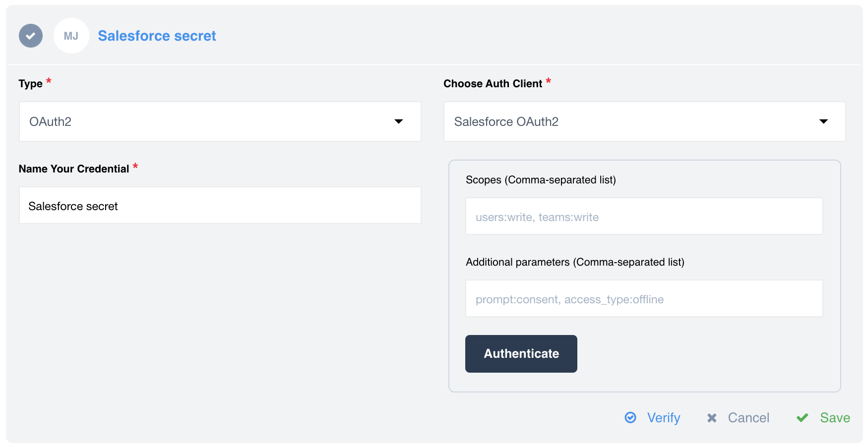
Task: Click the Scopes (Comma-separated list) label
Action: [541, 180]
